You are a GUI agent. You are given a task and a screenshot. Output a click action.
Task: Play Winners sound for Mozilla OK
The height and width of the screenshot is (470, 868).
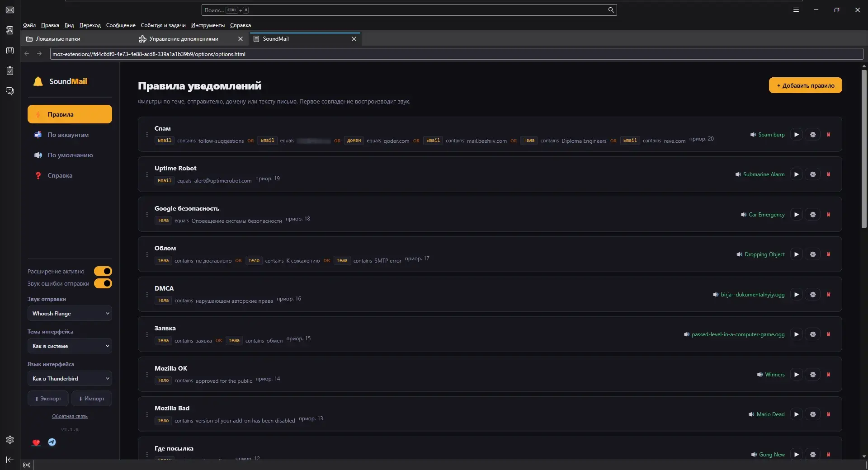(x=796, y=375)
